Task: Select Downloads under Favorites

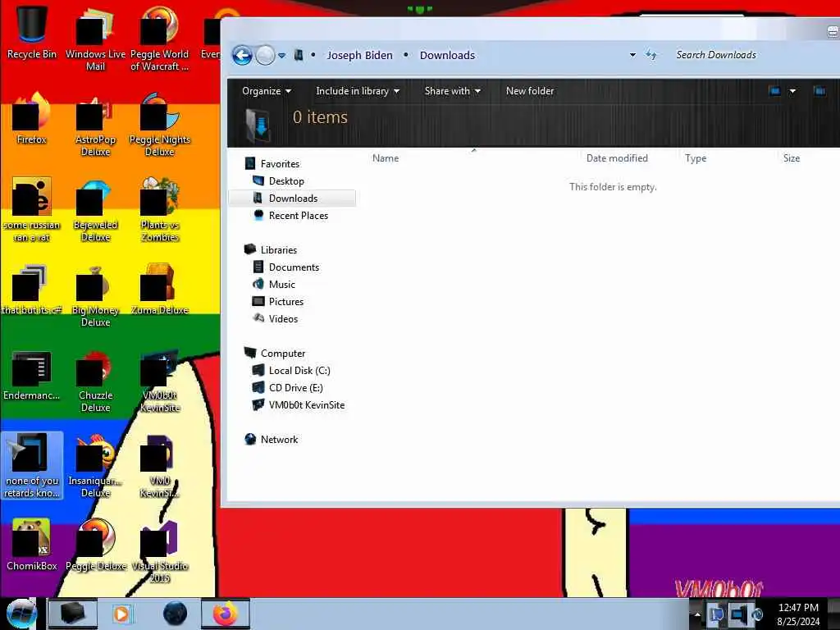Action: click(x=292, y=199)
